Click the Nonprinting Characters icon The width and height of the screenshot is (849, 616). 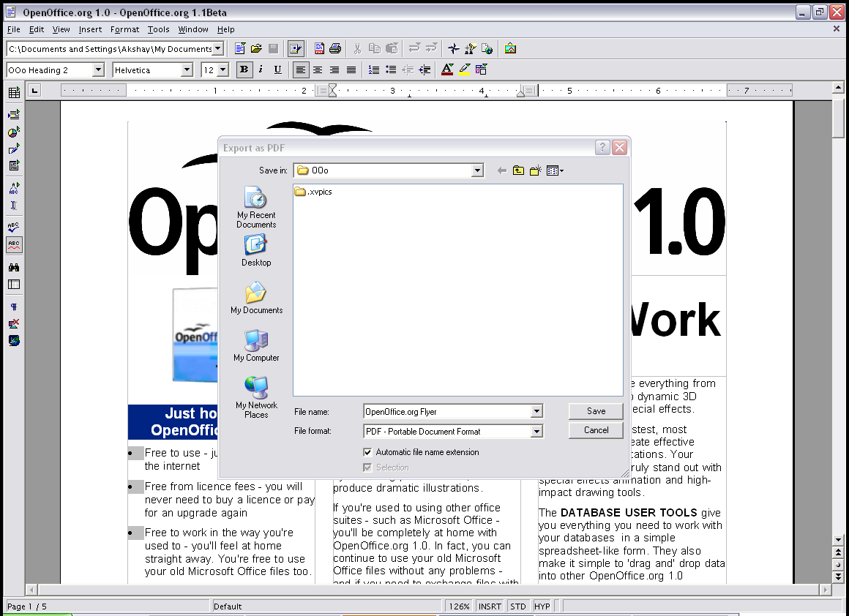click(14, 307)
